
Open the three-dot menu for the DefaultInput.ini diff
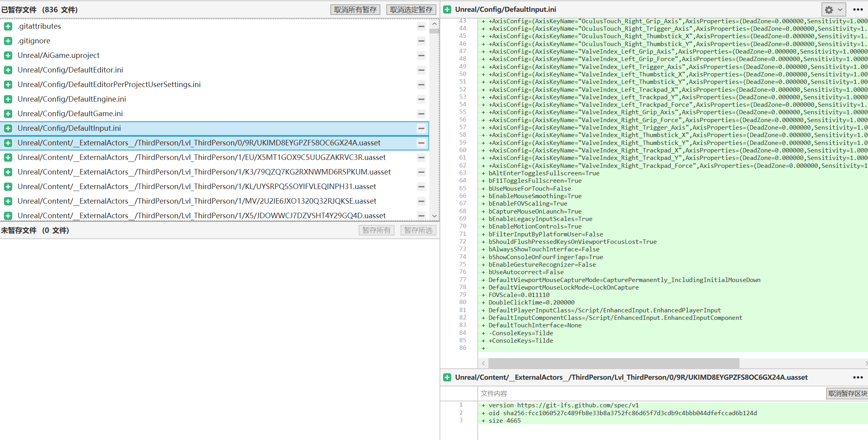pyautogui.click(x=858, y=10)
